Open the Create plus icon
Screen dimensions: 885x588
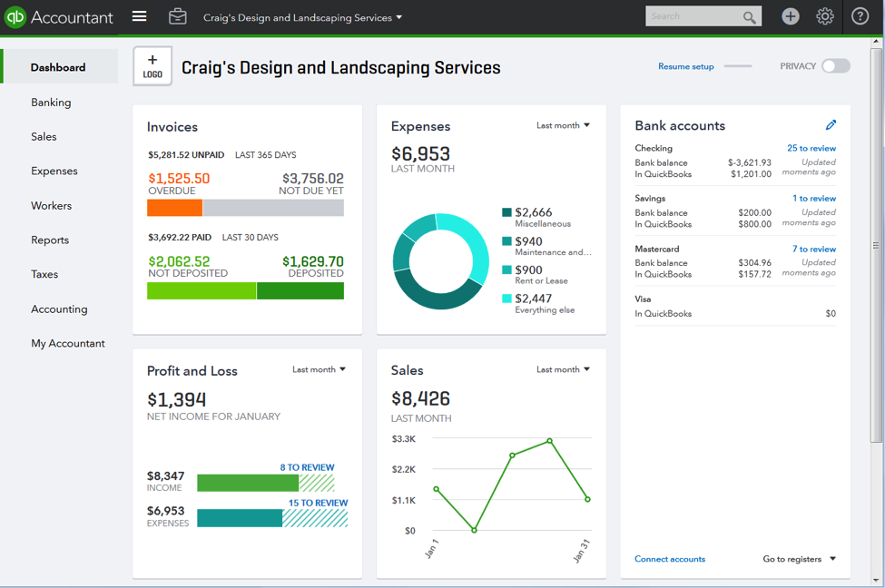791,16
